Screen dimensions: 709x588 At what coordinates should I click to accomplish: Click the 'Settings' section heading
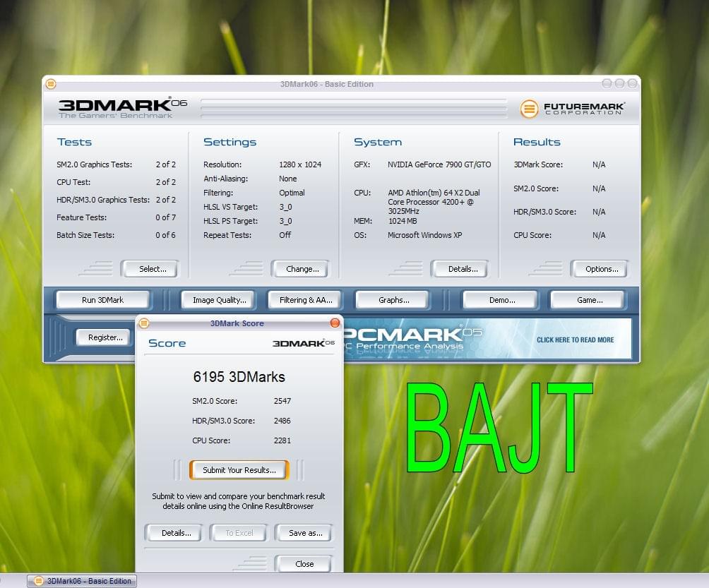click(230, 142)
